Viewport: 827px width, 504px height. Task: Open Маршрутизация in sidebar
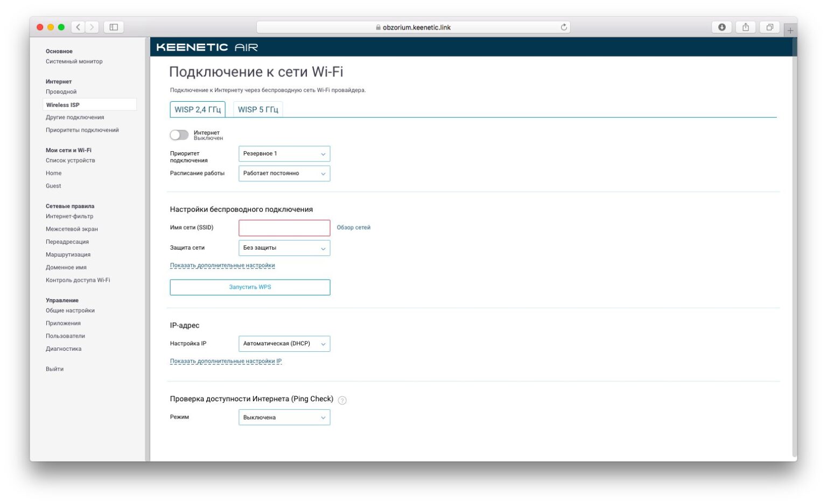pyautogui.click(x=68, y=255)
